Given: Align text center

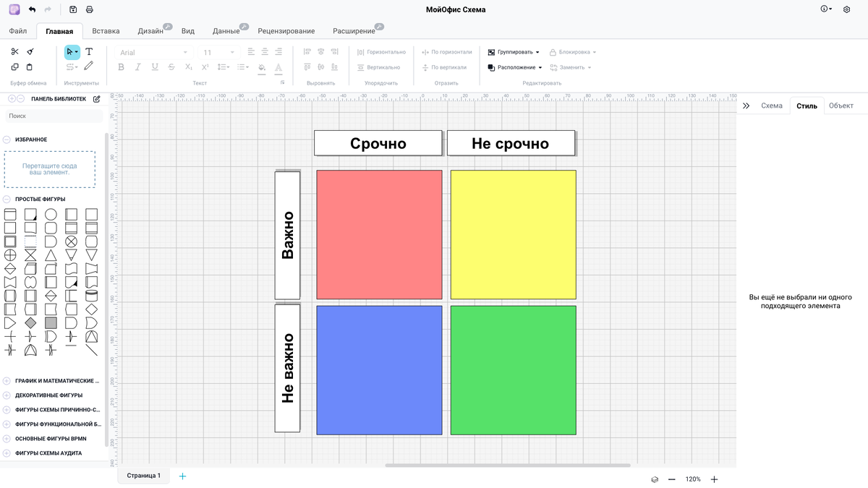Looking at the screenshot, I should (265, 52).
